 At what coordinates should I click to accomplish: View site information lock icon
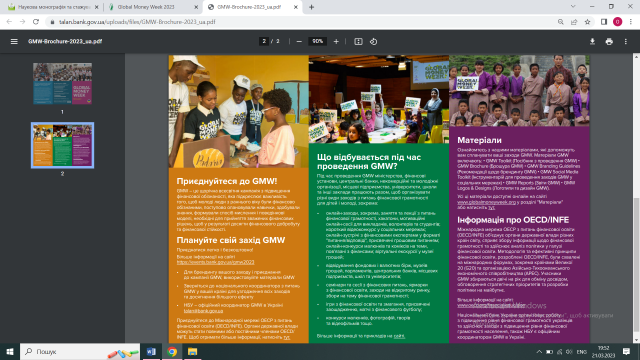click(x=52, y=22)
